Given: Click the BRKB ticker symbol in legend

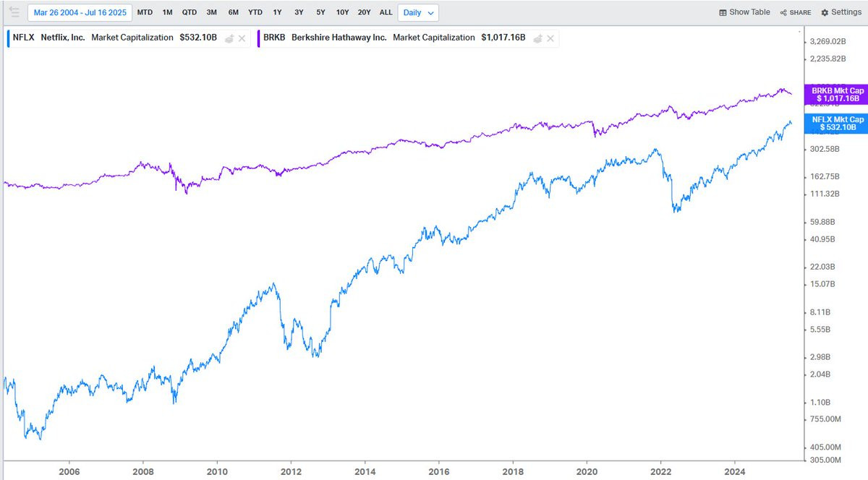Looking at the screenshot, I should pos(273,38).
